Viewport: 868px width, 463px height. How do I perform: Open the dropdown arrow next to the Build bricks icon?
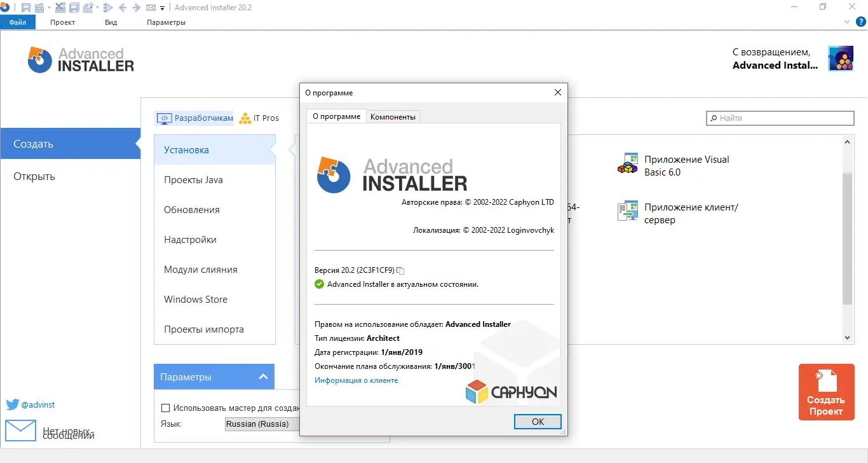(x=49, y=8)
